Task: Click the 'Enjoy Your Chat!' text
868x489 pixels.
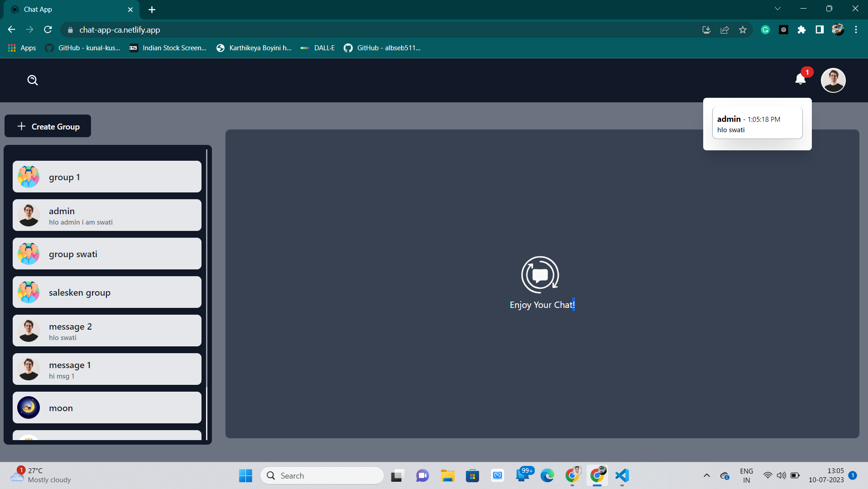Action: pyautogui.click(x=542, y=305)
